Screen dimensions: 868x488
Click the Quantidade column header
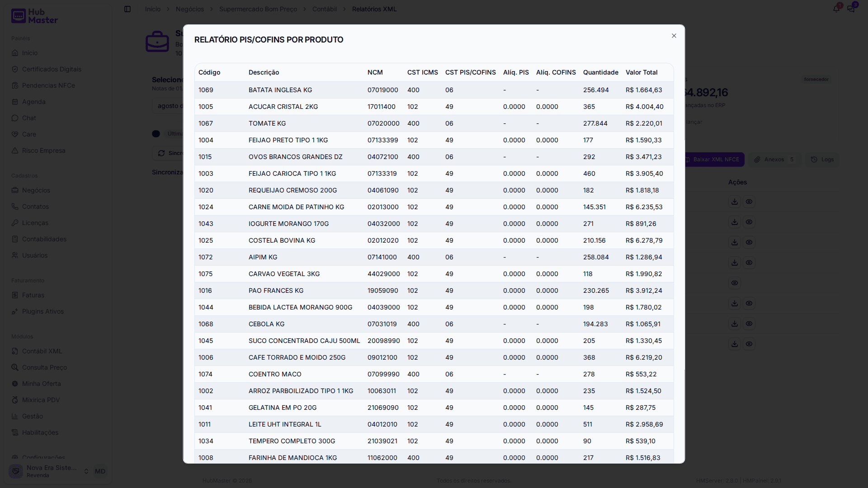600,72
